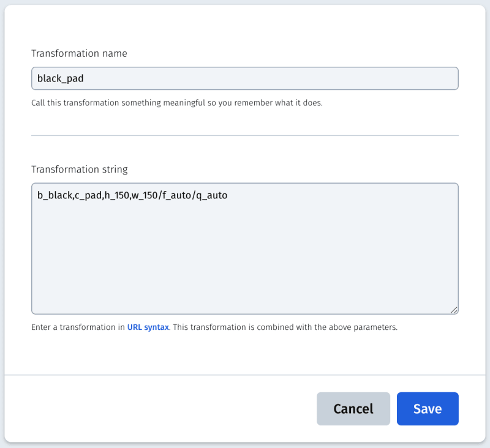Click the "Transformation string" label
Viewport: 490px width, 448px height.
tap(80, 169)
